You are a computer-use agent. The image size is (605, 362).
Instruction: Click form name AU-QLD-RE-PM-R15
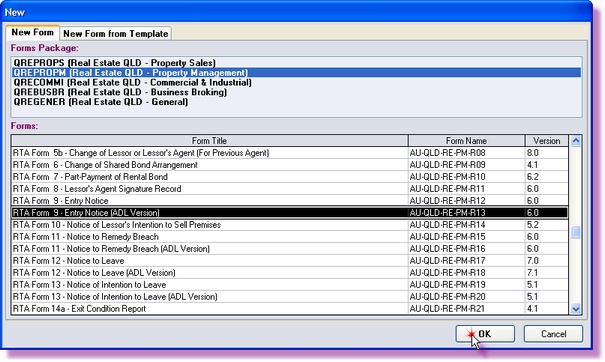[x=447, y=237]
